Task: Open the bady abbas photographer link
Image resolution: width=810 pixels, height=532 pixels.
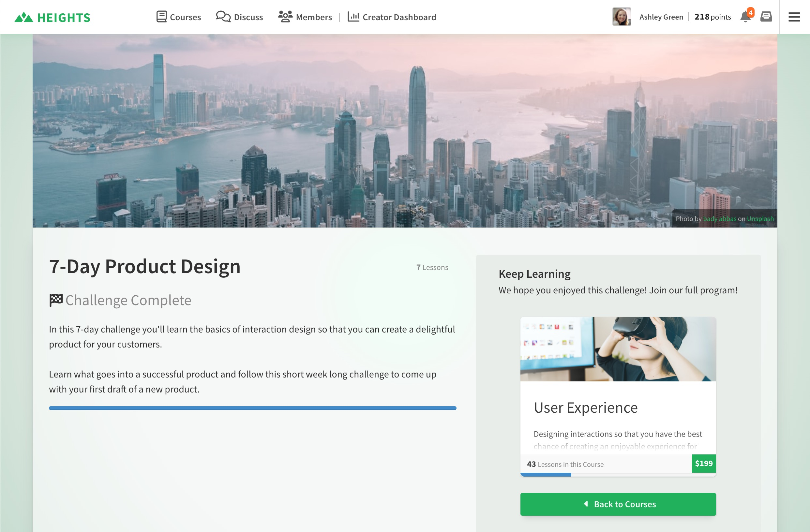Action: click(719, 219)
